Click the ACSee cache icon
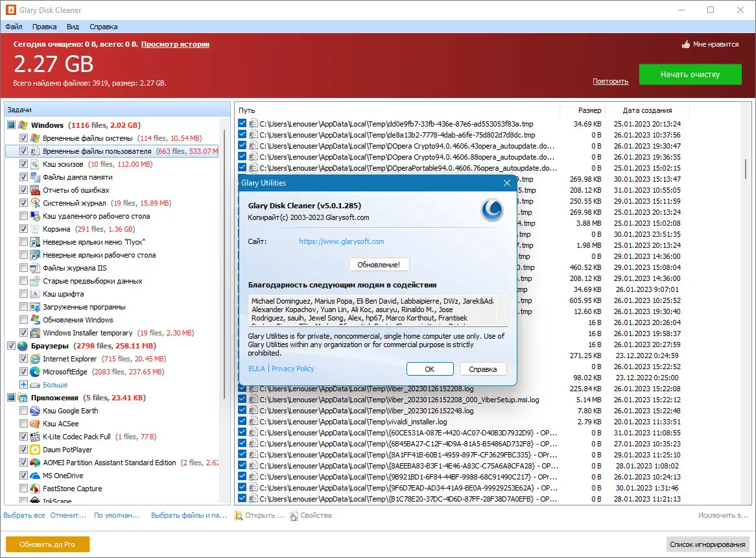 [35, 424]
